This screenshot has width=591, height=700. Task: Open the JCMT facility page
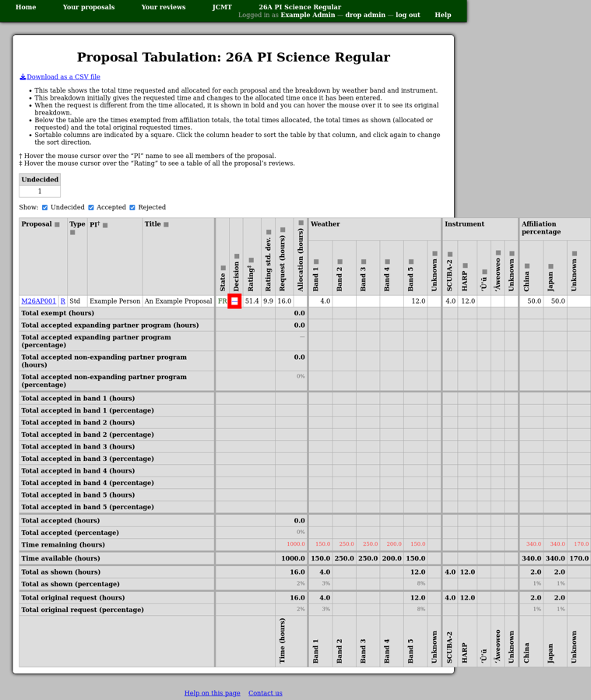[222, 7]
